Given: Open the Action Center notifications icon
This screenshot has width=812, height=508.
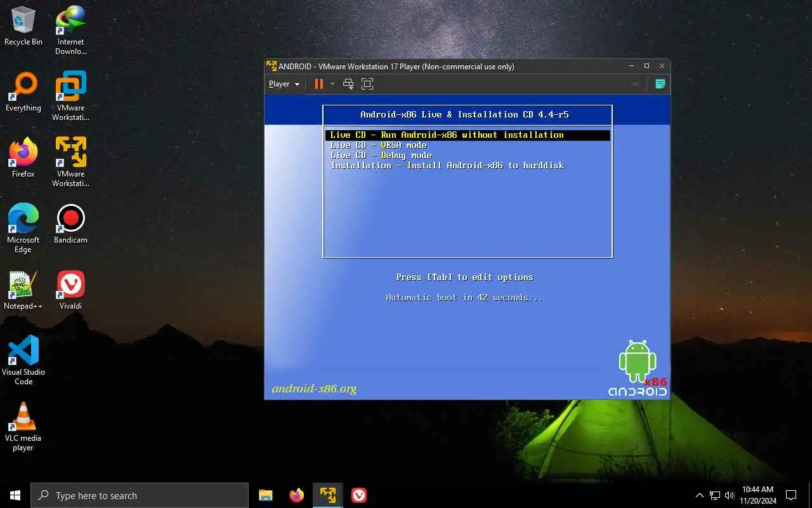Looking at the screenshot, I should (791, 495).
